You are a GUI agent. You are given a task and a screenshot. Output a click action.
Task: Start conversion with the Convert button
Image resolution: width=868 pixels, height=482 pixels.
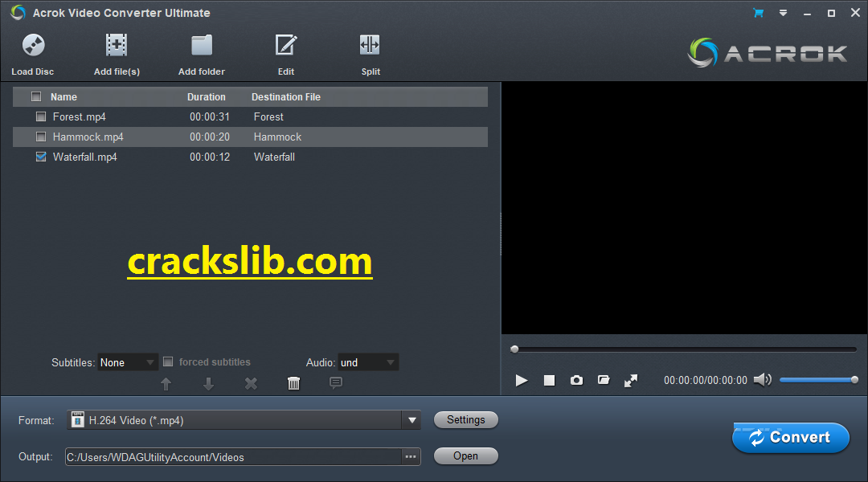(x=791, y=438)
